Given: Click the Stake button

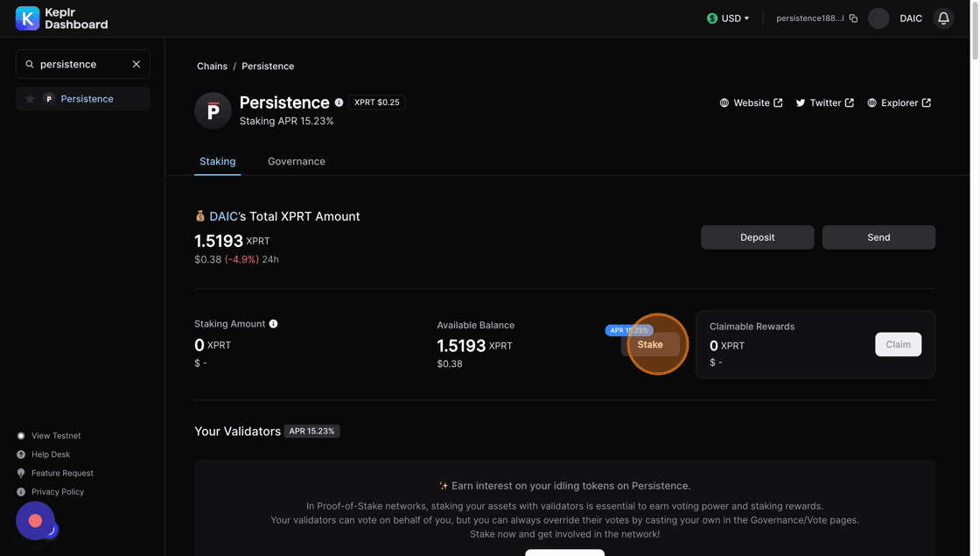Looking at the screenshot, I should (650, 345).
